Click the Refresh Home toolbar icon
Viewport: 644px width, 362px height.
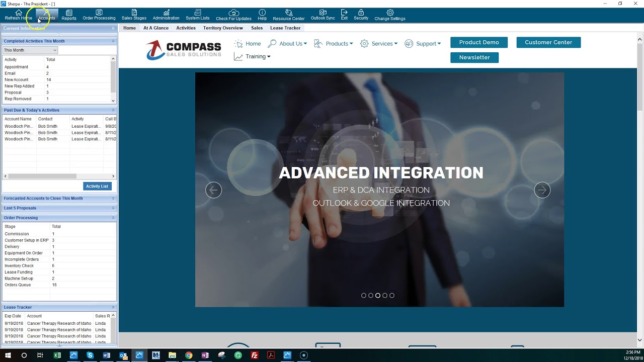(19, 15)
